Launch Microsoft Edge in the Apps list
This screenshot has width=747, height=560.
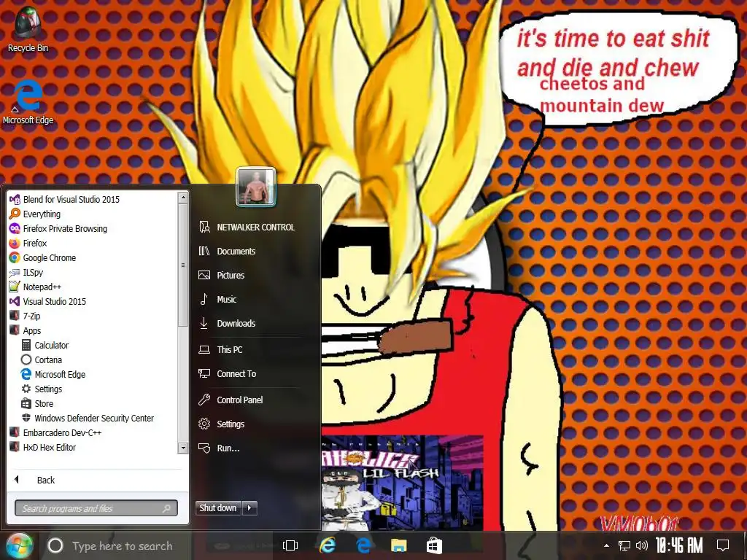point(53,375)
